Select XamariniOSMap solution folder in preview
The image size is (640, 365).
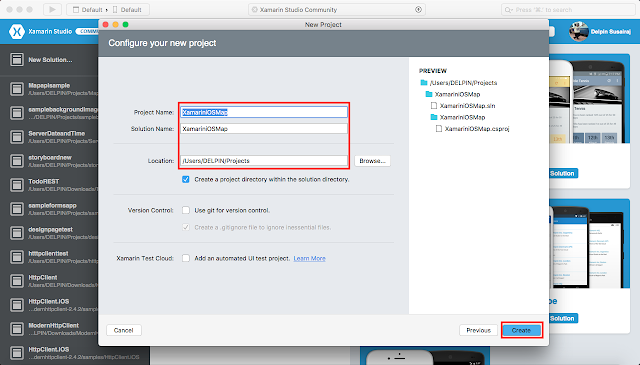tap(453, 94)
